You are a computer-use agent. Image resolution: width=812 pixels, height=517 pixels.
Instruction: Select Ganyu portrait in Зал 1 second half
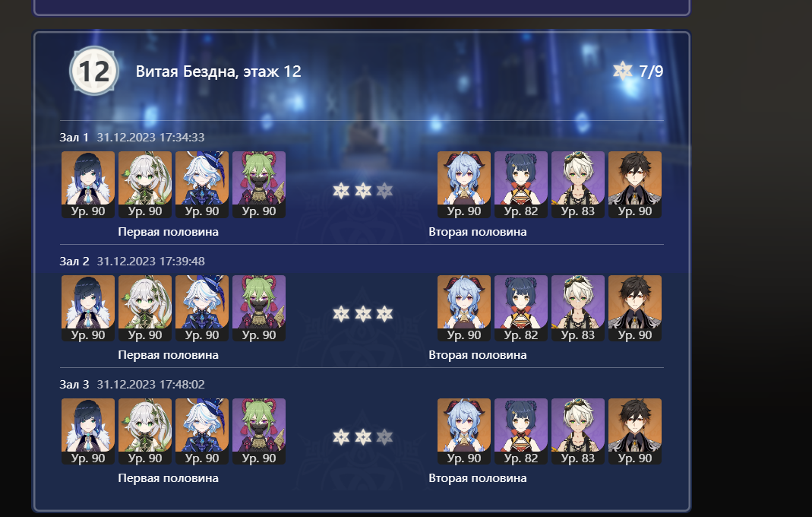coord(464,185)
